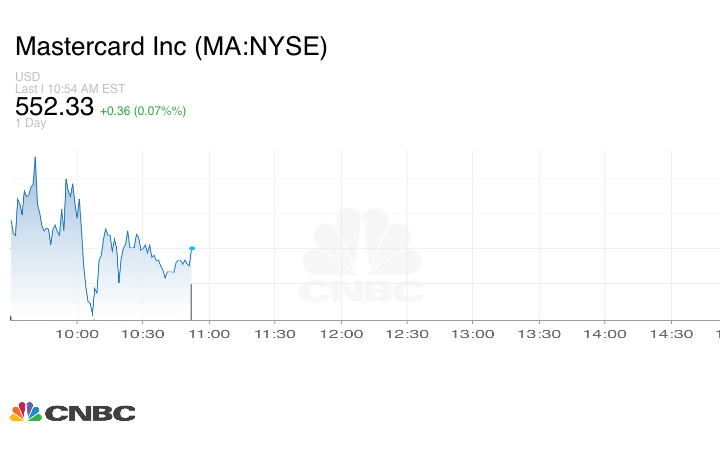Select the 13:30 time axis label
The width and height of the screenshot is (720, 450).
tap(539, 334)
